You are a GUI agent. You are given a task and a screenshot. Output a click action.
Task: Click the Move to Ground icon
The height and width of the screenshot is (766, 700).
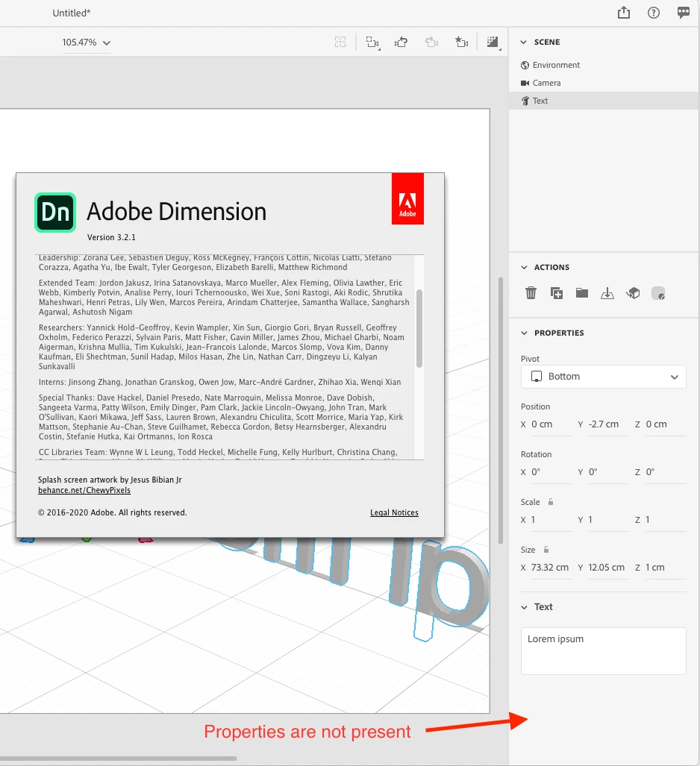[607, 293]
